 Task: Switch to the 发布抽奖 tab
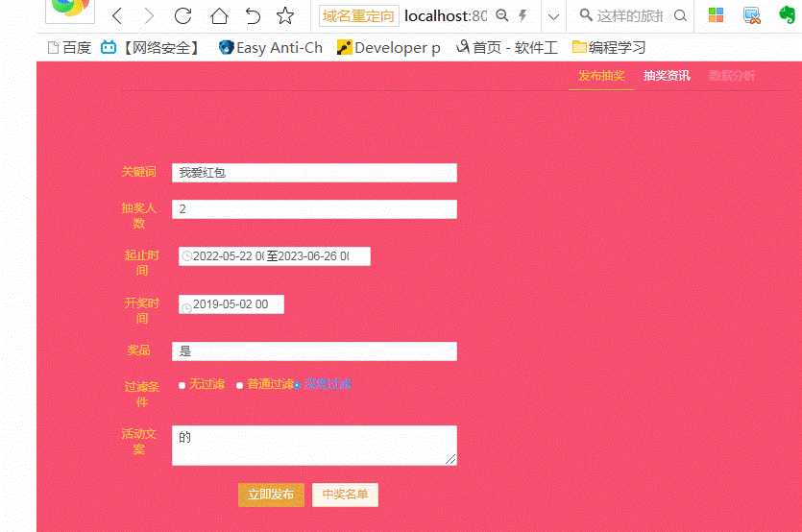[601, 76]
